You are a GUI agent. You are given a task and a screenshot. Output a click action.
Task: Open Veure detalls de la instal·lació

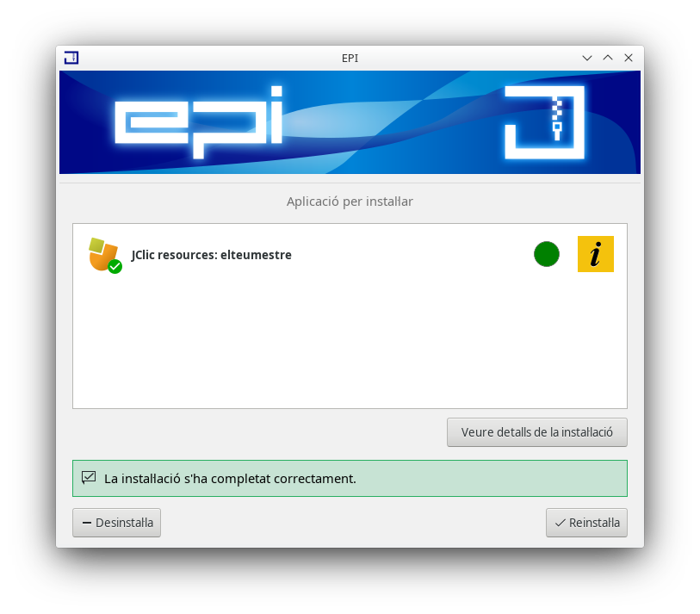click(537, 431)
